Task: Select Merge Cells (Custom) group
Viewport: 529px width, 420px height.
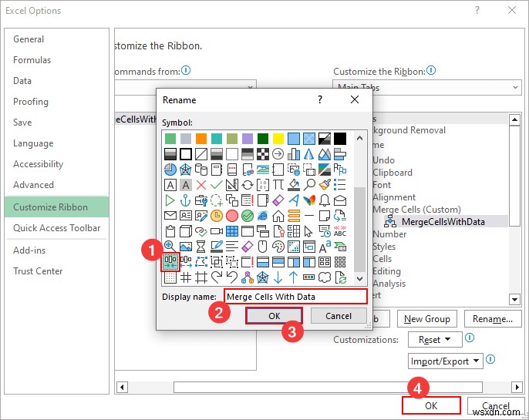Action: click(x=416, y=210)
